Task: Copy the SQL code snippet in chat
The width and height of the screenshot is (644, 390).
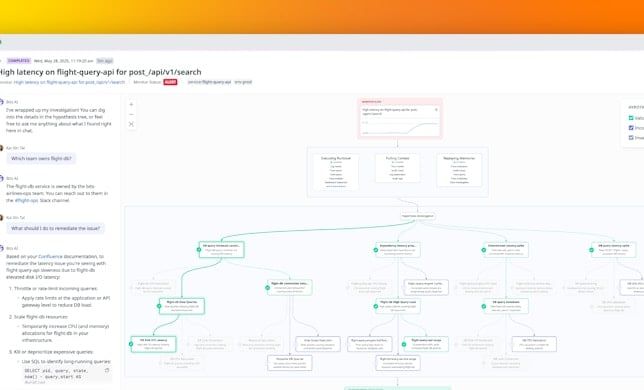Action: 107,370
